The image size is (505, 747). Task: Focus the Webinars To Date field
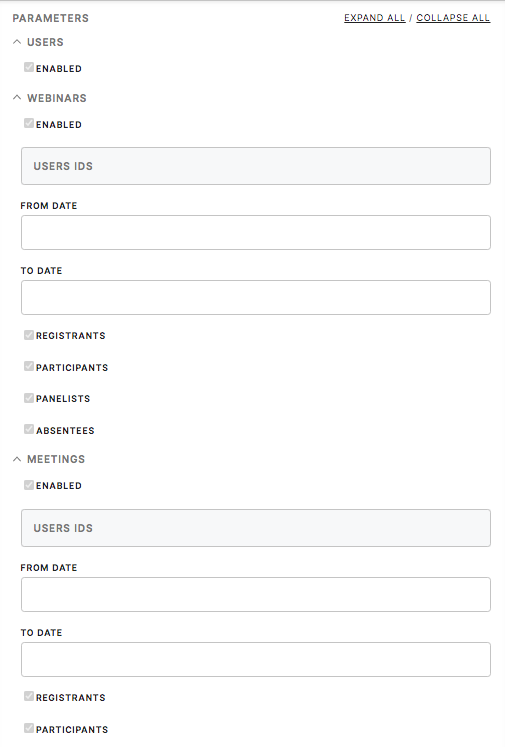tap(256, 297)
